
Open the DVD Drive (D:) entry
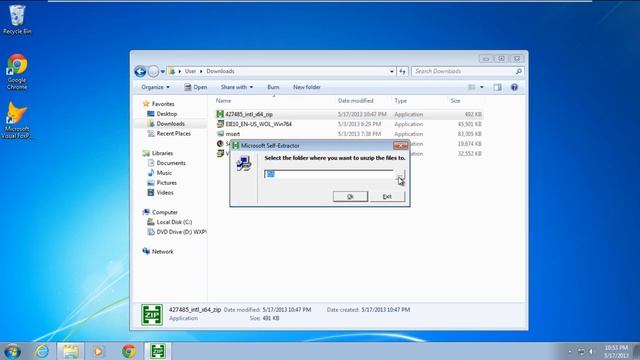click(176, 232)
